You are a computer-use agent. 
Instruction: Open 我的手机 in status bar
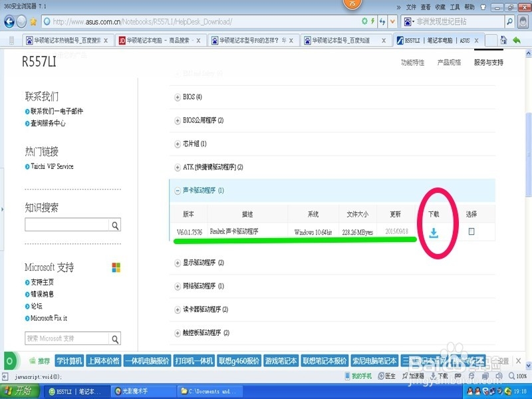358,376
